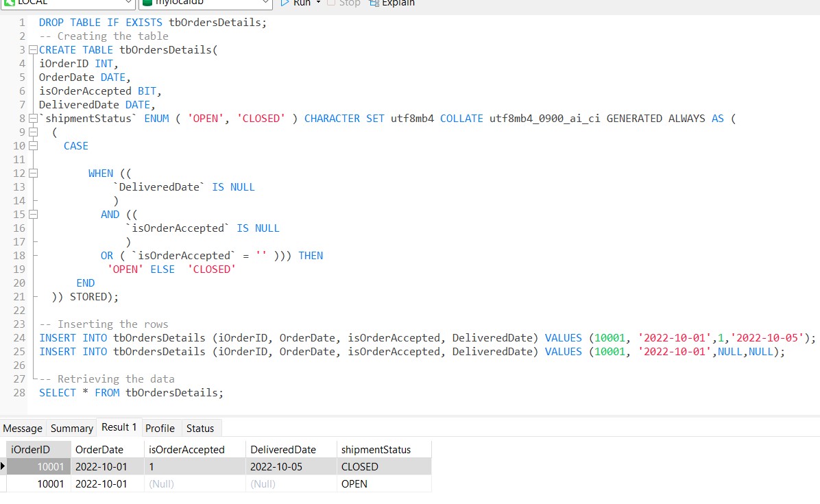Collapse the CASE block on line 10
The image size is (820, 504).
(x=32, y=145)
